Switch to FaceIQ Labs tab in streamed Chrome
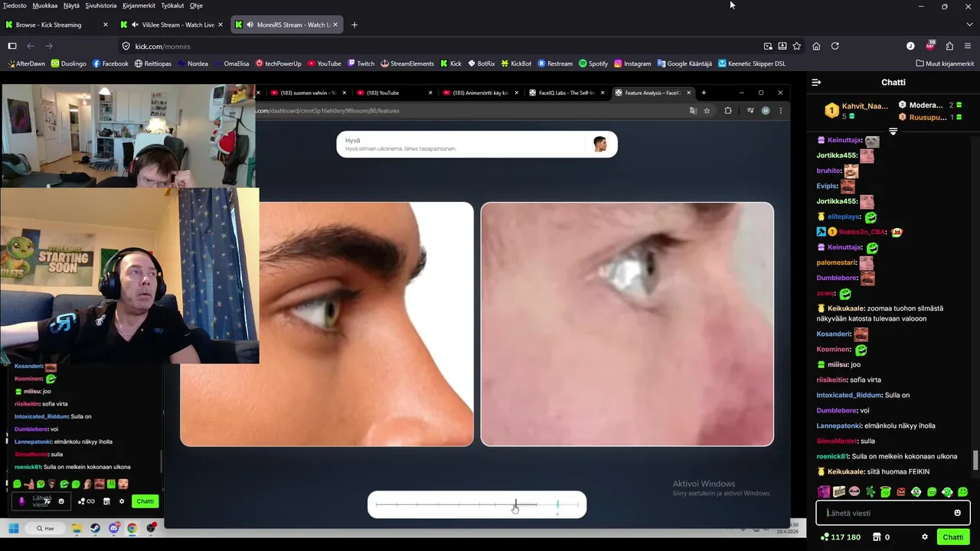The height and width of the screenshot is (551, 980). pyautogui.click(x=568, y=93)
